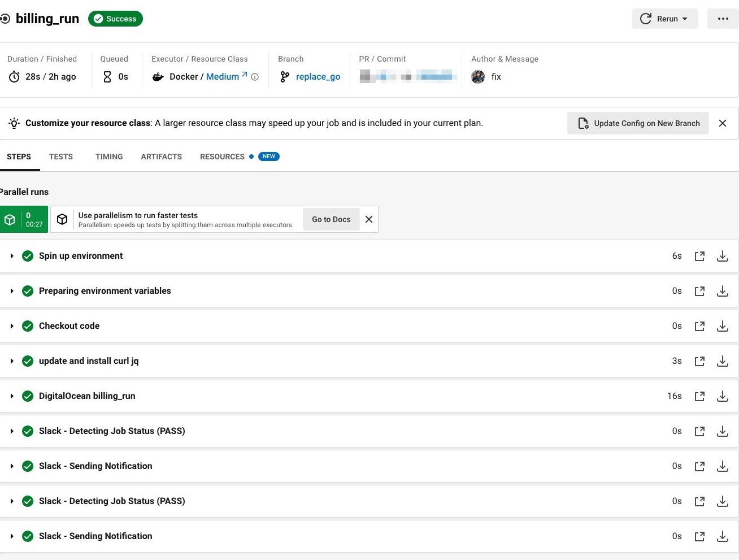Dismiss the parallelism tip banner
739x560 pixels.
(x=369, y=219)
